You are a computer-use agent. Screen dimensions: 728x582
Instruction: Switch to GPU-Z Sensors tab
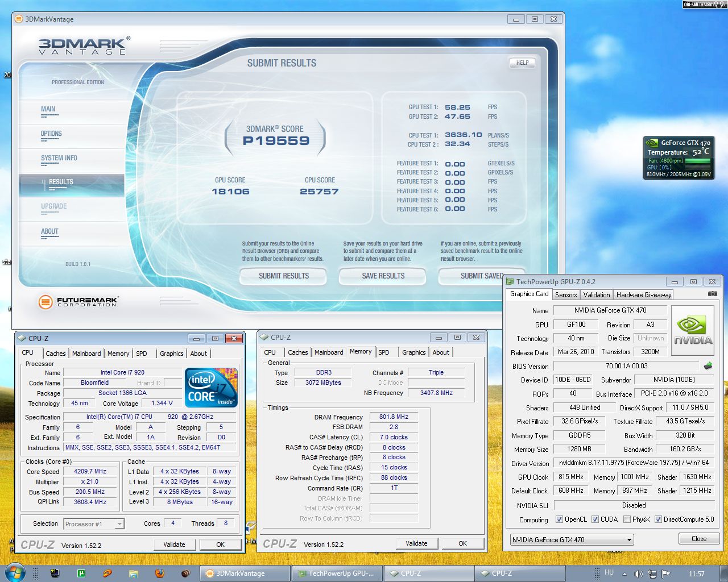(566, 294)
